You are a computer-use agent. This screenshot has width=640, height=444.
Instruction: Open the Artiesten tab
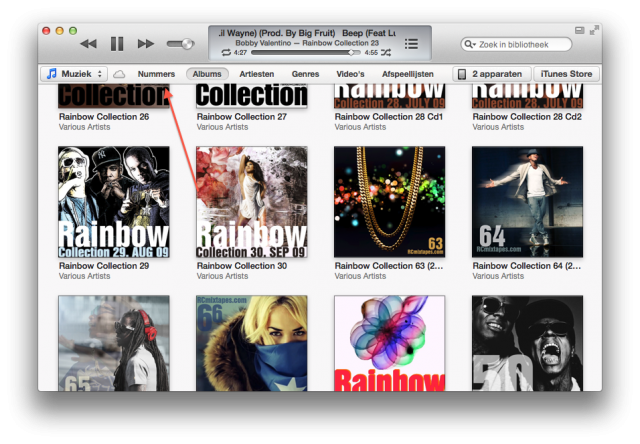pos(257,74)
